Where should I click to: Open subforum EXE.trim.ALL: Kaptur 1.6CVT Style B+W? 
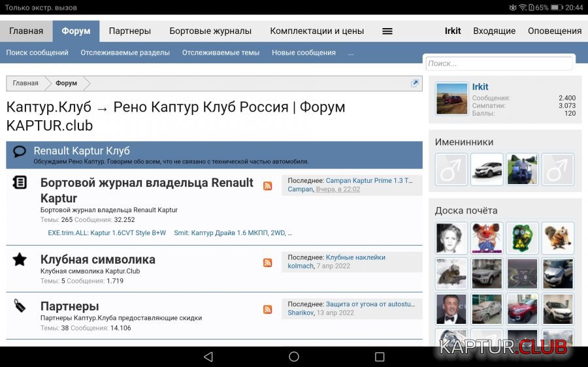(x=107, y=232)
